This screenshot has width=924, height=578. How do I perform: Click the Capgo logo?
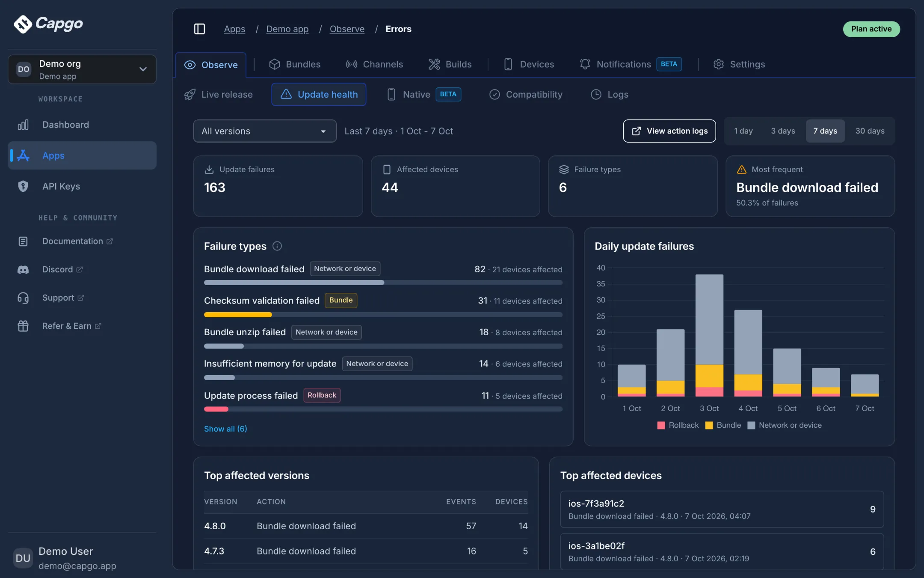pos(48,24)
